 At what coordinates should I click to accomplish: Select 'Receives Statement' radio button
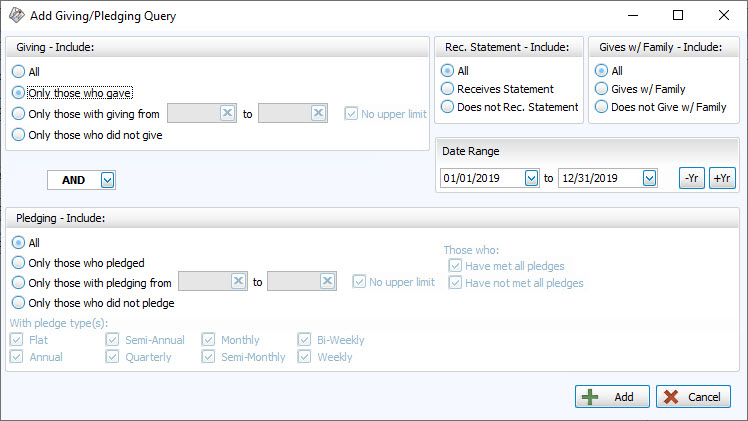pyautogui.click(x=448, y=89)
